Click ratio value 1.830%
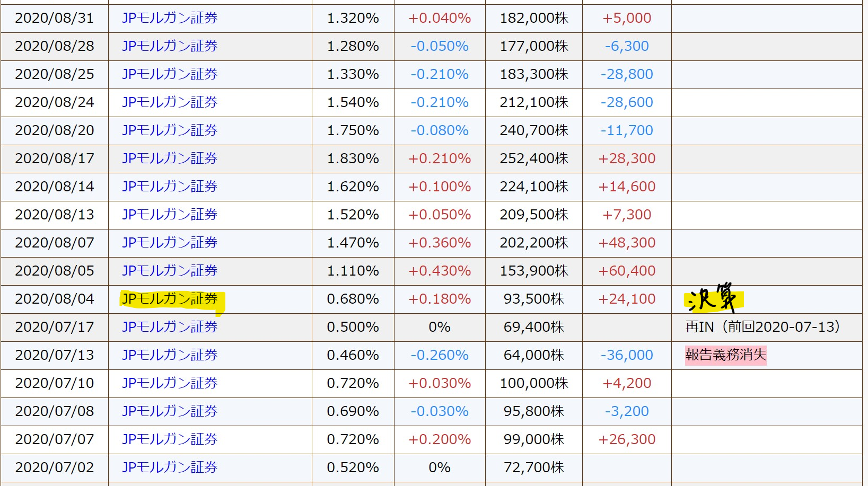 [x=353, y=158]
